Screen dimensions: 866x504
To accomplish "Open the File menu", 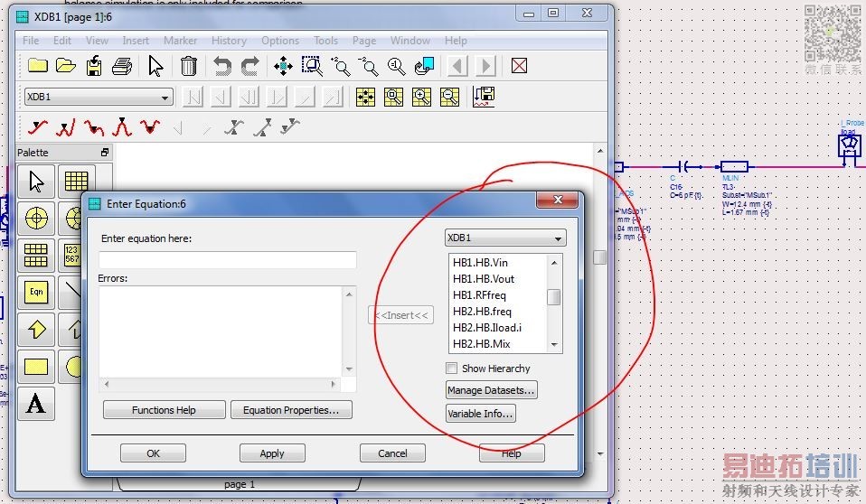I will coord(31,41).
